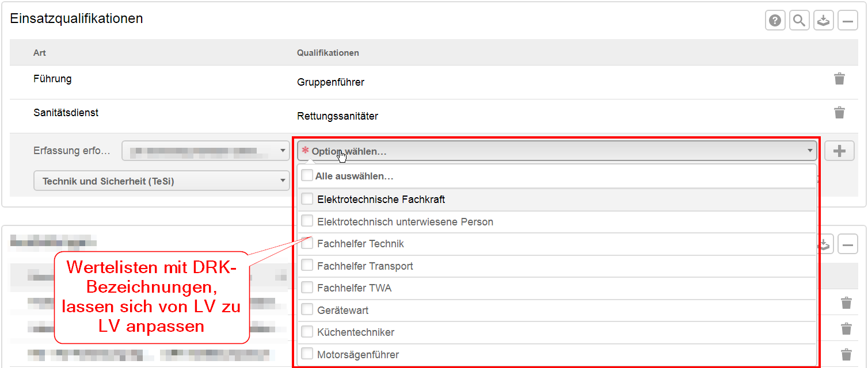The width and height of the screenshot is (868, 368).
Task: Add qualification with the plus button
Action: click(839, 151)
